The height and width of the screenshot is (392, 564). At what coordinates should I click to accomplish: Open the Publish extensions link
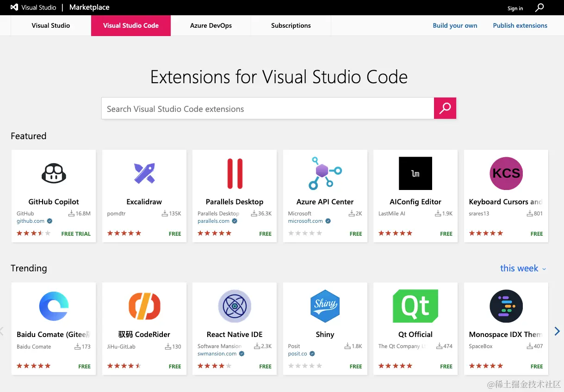[520, 25]
